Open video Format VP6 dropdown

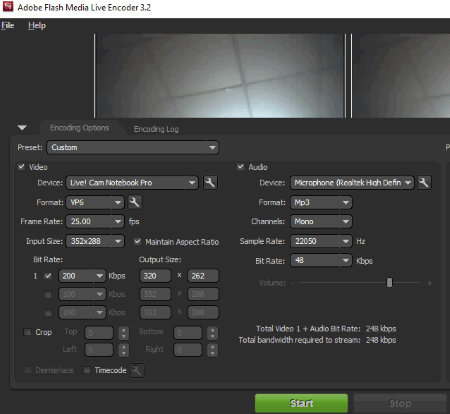[95, 202]
